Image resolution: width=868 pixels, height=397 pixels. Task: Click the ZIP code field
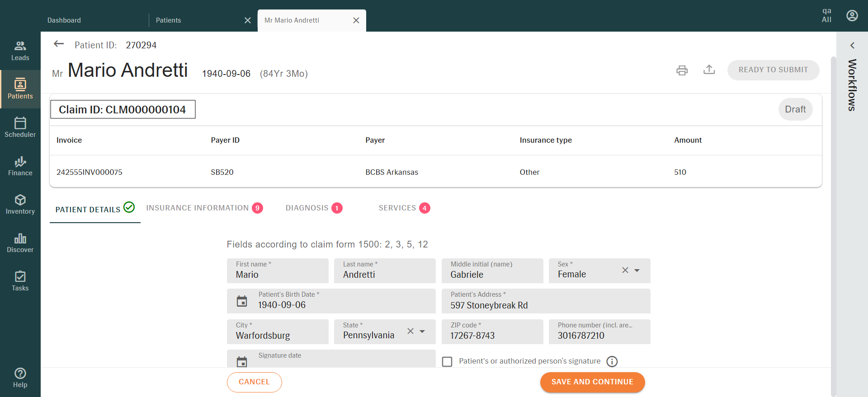point(492,332)
